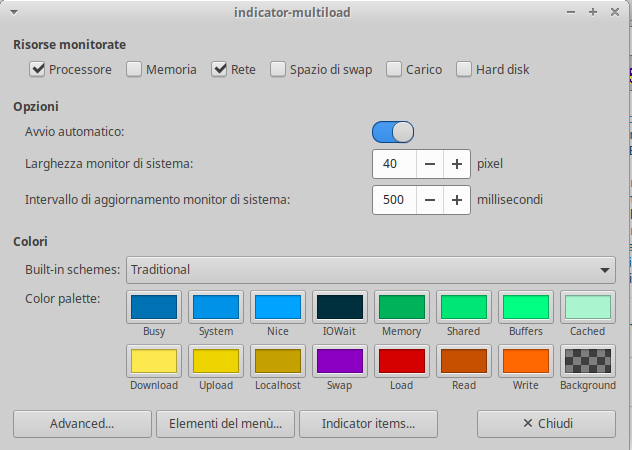632x450 pixels.
Task: Choose the Nice color swatch
Action: (x=278, y=307)
